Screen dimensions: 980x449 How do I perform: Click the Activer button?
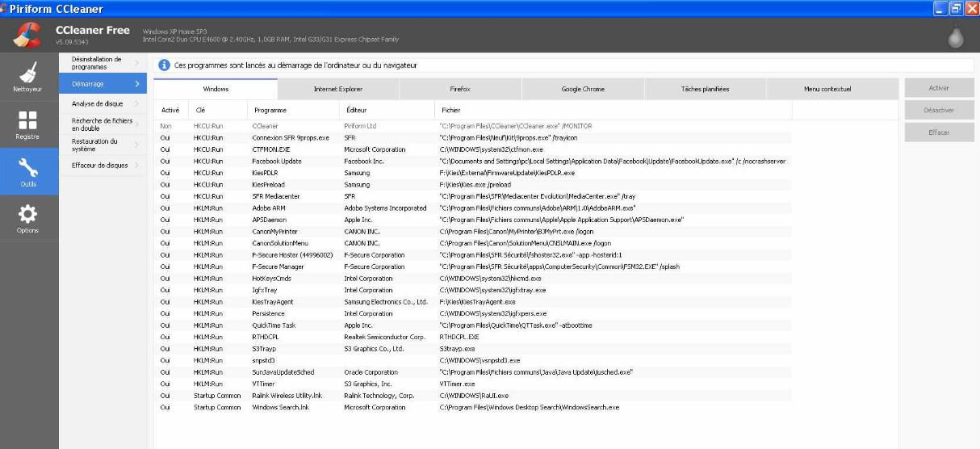939,88
